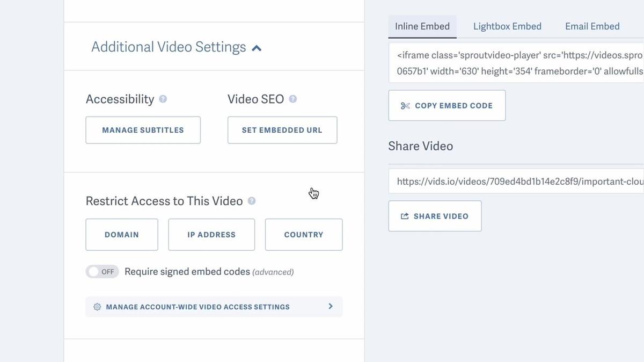
Task: Click the chevron arrow on account-wide settings row
Action: [x=331, y=306]
